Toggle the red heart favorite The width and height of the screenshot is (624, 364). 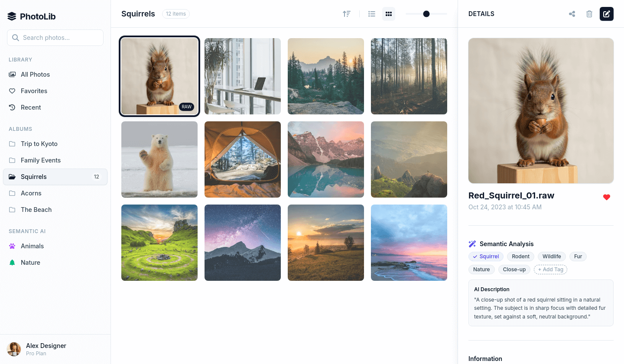(607, 197)
